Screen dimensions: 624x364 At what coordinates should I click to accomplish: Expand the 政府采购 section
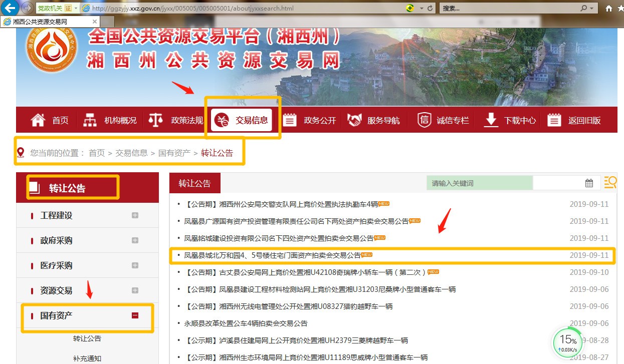pos(134,240)
